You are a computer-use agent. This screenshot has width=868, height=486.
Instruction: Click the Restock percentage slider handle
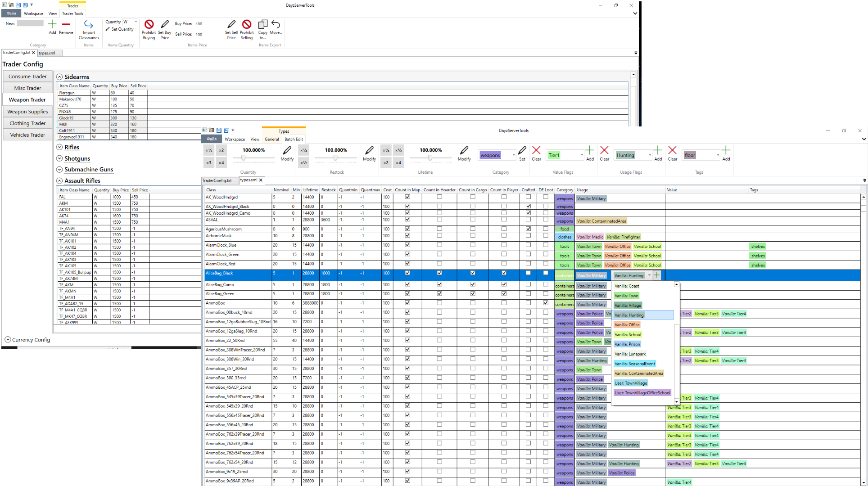pos(335,158)
